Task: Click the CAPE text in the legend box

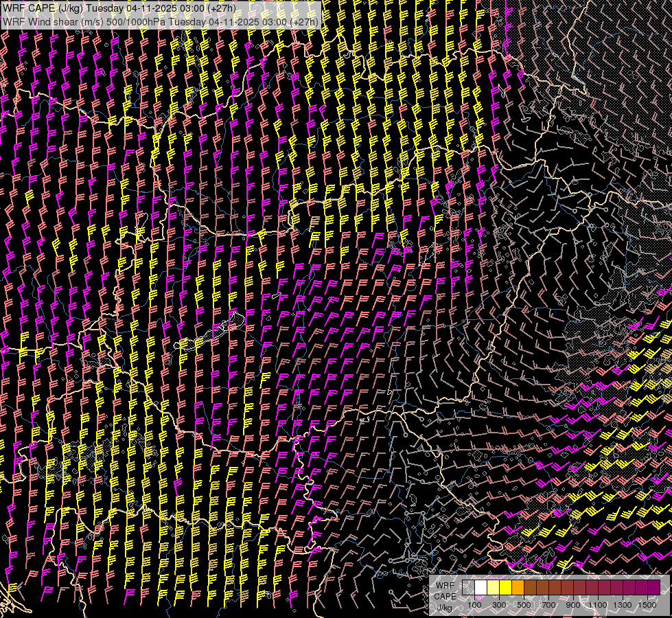Action: click(445, 596)
